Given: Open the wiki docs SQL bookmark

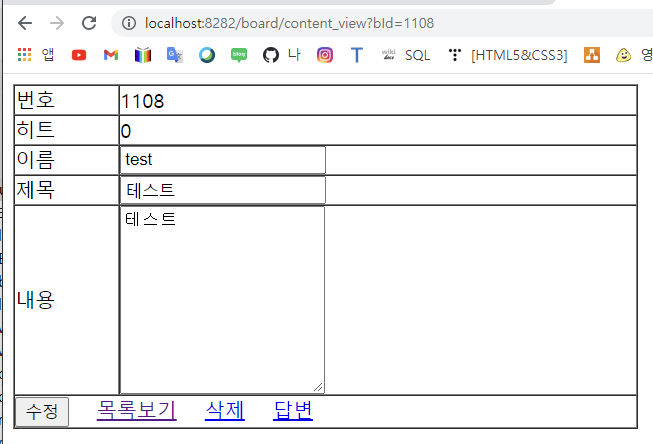Looking at the screenshot, I should tap(406, 55).
